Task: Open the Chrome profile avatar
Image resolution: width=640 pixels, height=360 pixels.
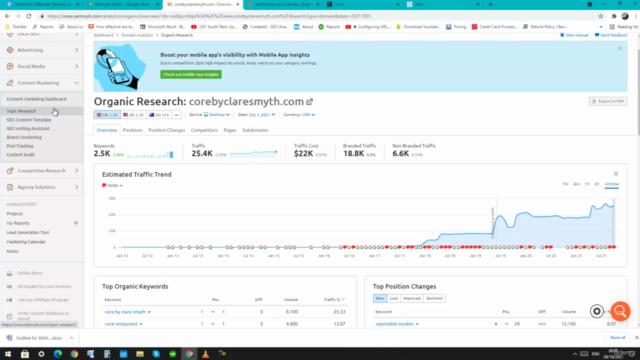Action: coord(624,16)
